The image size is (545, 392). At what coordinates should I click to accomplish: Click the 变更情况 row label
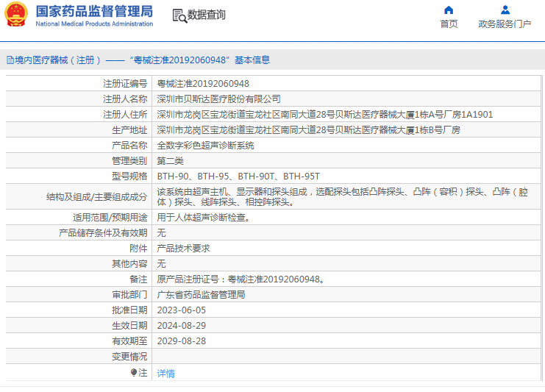click(129, 357)
